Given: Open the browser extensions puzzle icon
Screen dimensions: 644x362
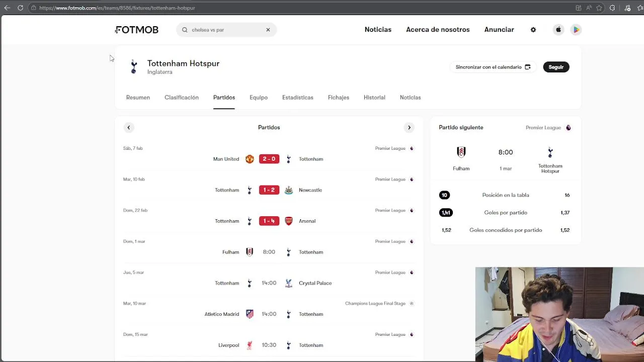Looking at the screenshot, I should coord(612,8).
